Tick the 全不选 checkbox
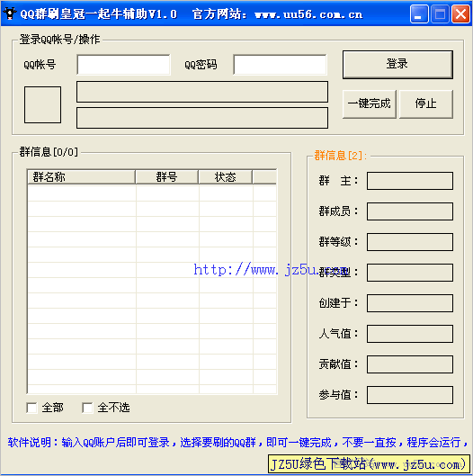473x476 pixels. coord(87,408)
